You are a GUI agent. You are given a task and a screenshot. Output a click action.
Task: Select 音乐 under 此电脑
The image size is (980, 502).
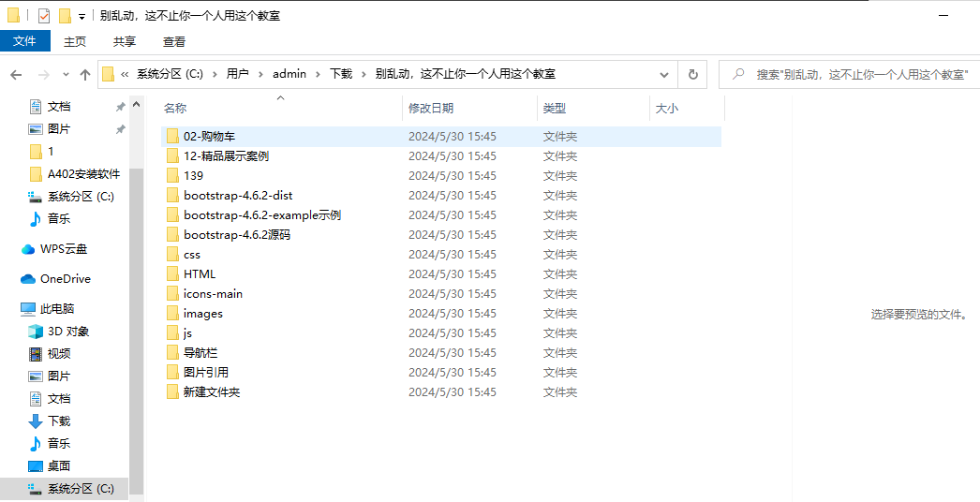click(59, 444)
